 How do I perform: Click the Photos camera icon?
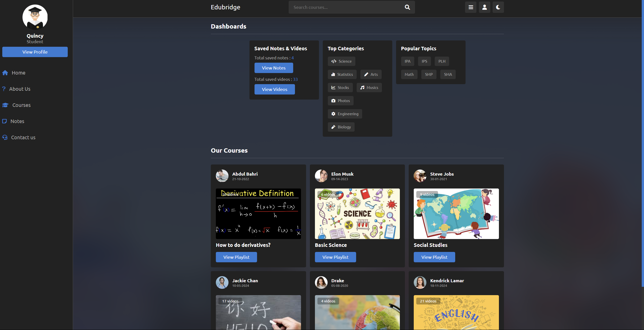point(333,101)
